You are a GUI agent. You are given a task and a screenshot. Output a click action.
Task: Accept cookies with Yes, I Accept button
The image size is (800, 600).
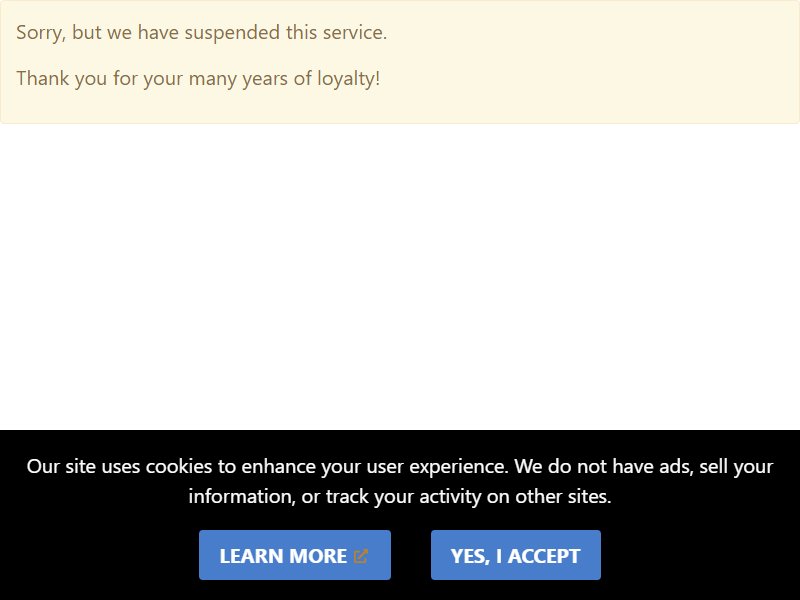pos(515,555)
